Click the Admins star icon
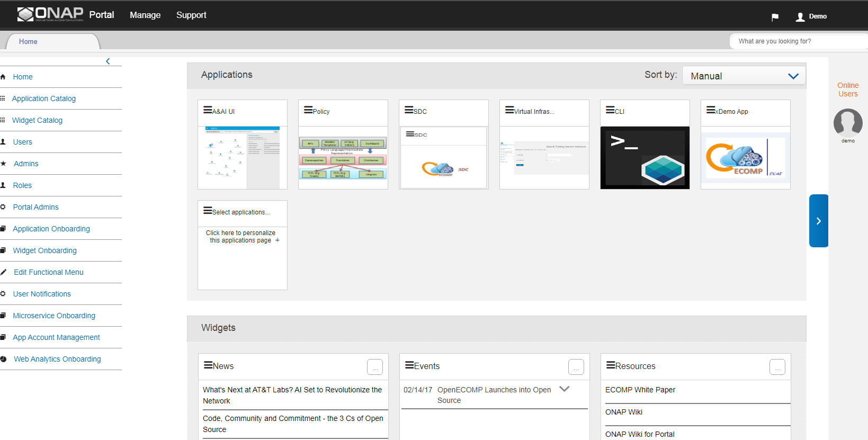The image size is (868, 440). point(3,164)
